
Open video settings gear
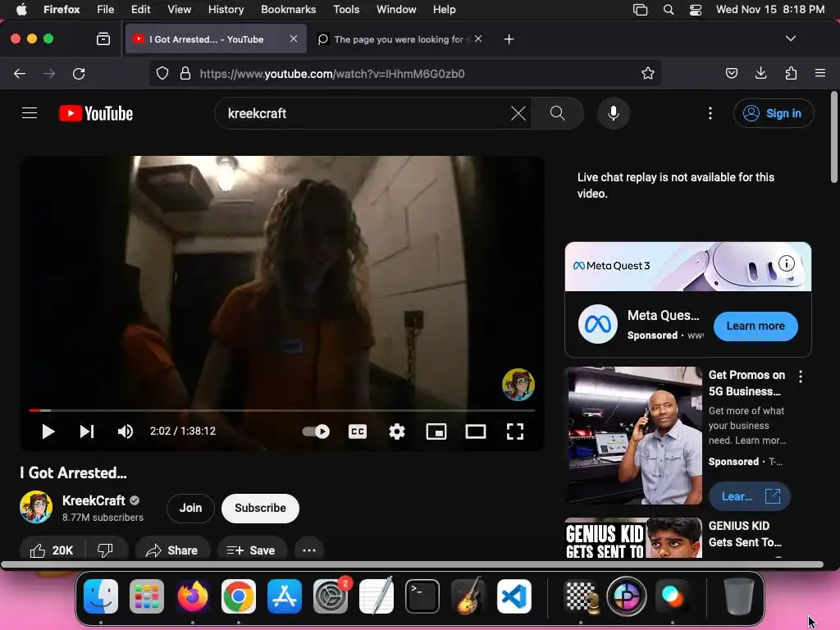pyautogui.click(x=396, y=431)
